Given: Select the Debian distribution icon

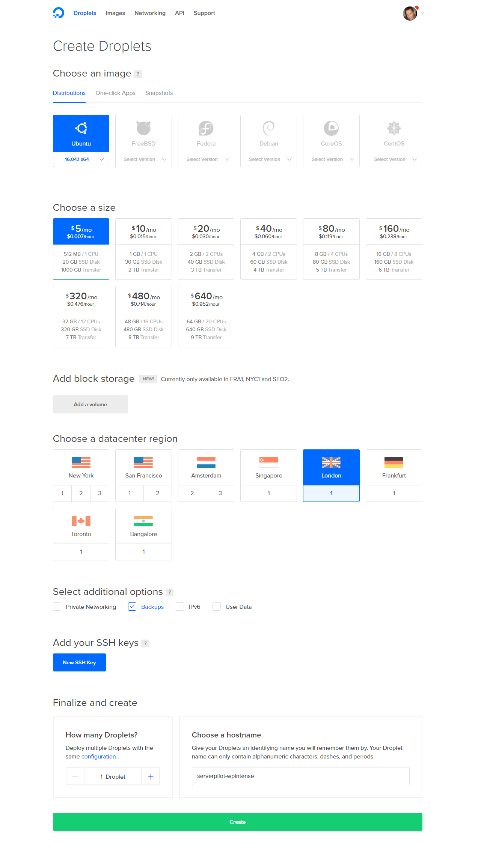Looking at the screenshot, I should pos(269,128).
